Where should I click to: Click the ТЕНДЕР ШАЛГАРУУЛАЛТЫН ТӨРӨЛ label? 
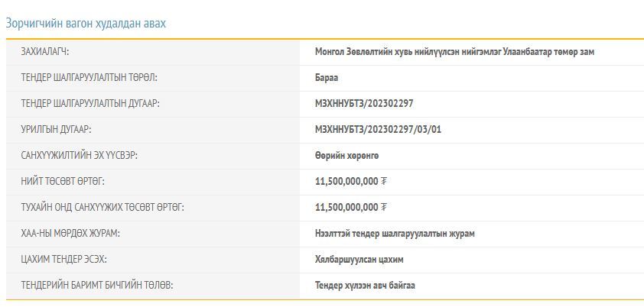tap(89, 78)
